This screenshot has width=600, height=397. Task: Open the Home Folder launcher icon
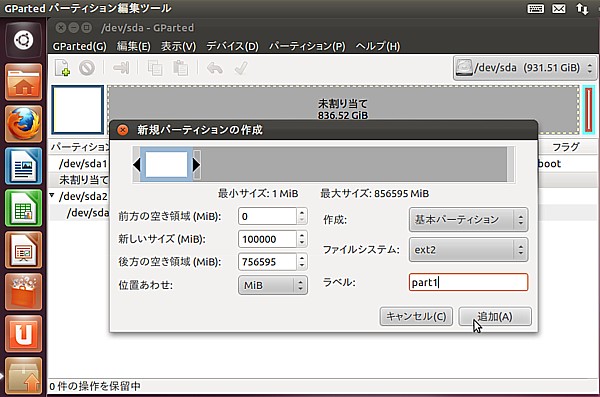(x=24, y=82)
